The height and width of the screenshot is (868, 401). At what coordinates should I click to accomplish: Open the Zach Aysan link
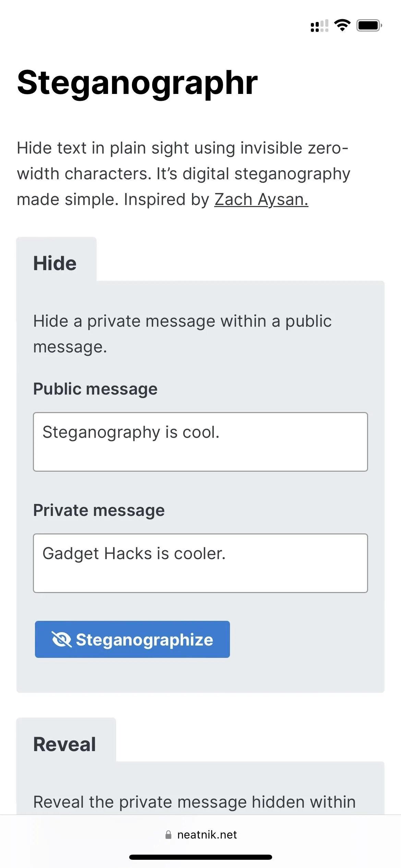261,199
